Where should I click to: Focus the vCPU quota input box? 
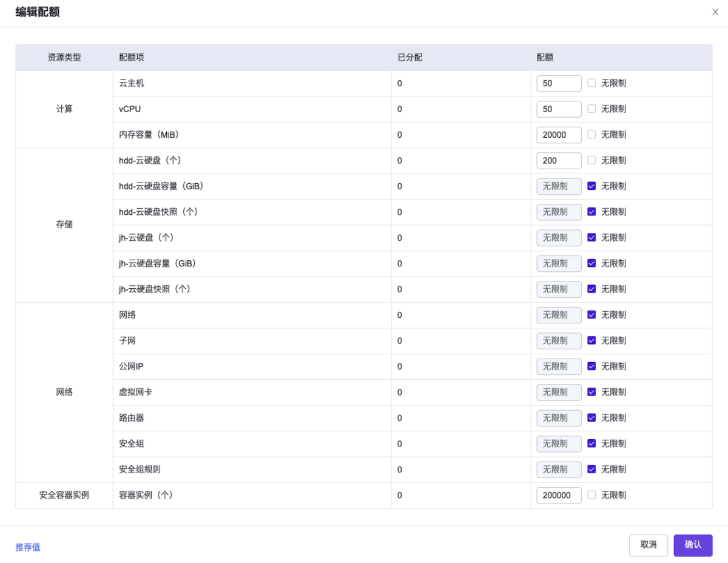pyautogui.click(x=559, y=109)
